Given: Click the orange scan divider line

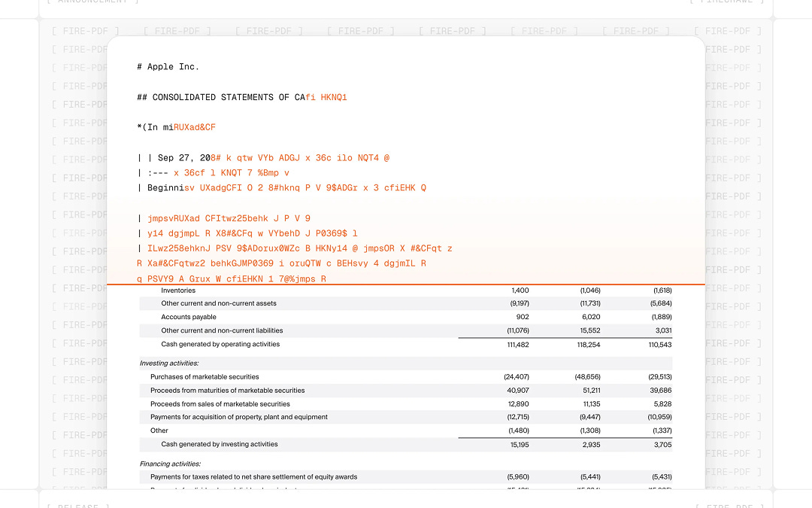Looking at the screenshot, I should tap(406, 284).
